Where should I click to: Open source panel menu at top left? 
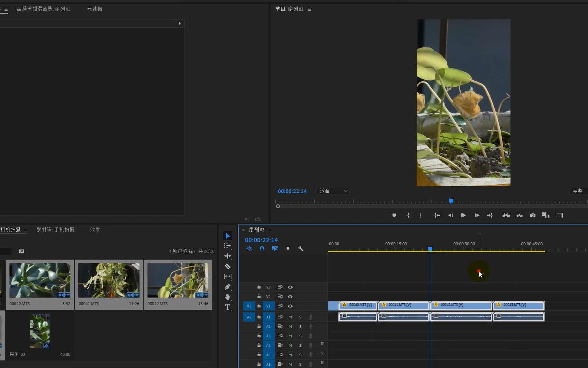[6, 9]
